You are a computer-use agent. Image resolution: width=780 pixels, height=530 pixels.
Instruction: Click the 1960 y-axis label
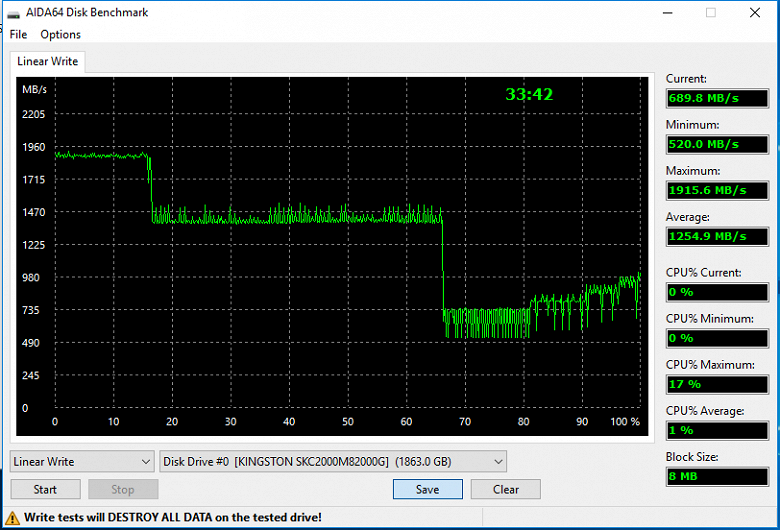coord(33,147)
